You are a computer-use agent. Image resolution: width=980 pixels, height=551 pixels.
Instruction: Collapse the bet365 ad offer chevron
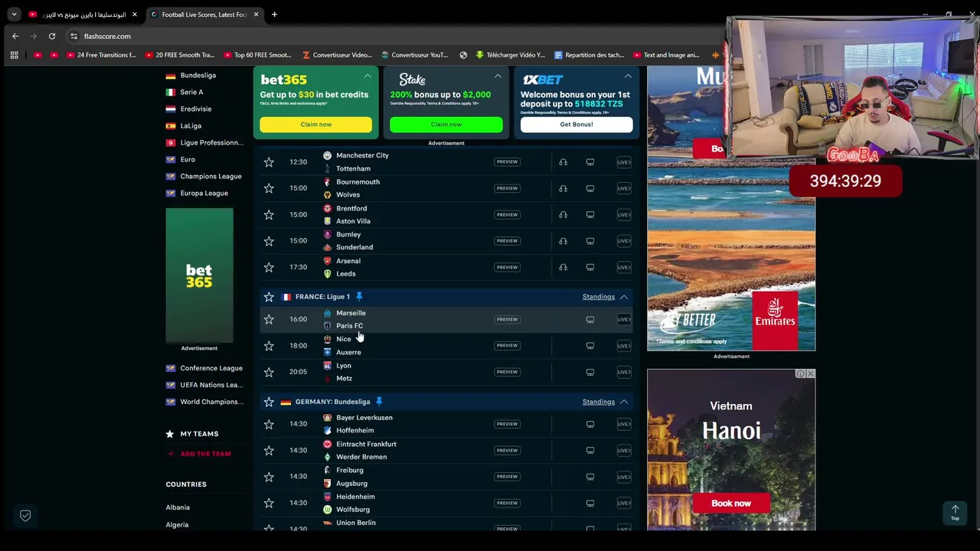point(367,76)
